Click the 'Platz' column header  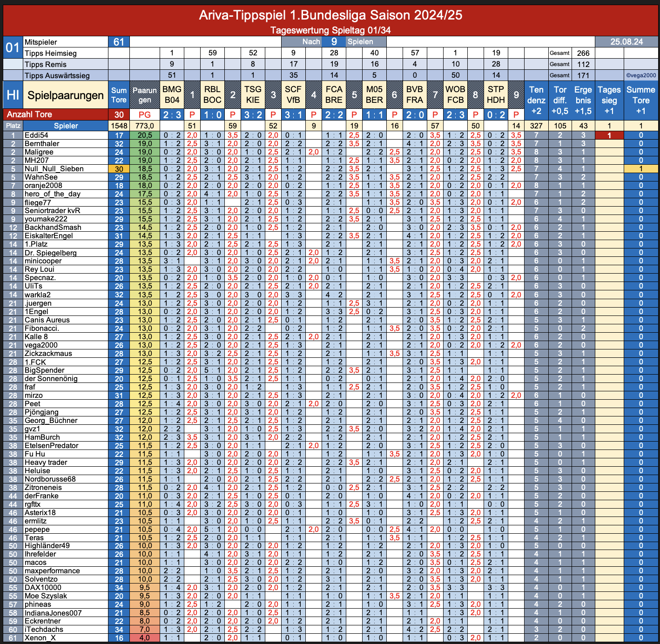point(13,126)
